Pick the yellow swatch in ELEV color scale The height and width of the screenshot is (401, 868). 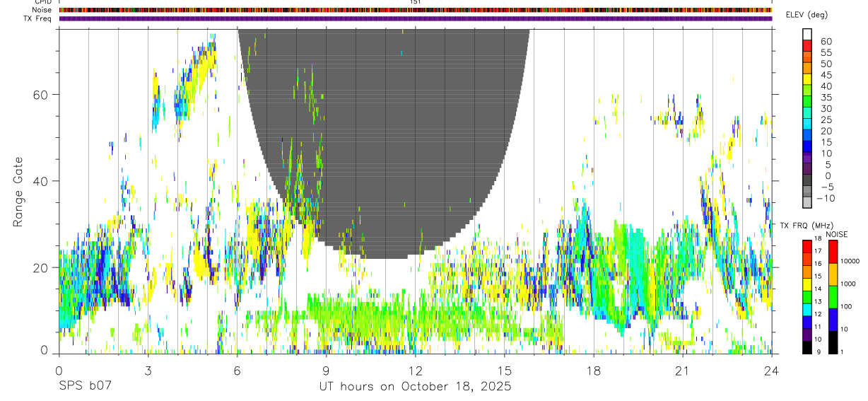807,79
